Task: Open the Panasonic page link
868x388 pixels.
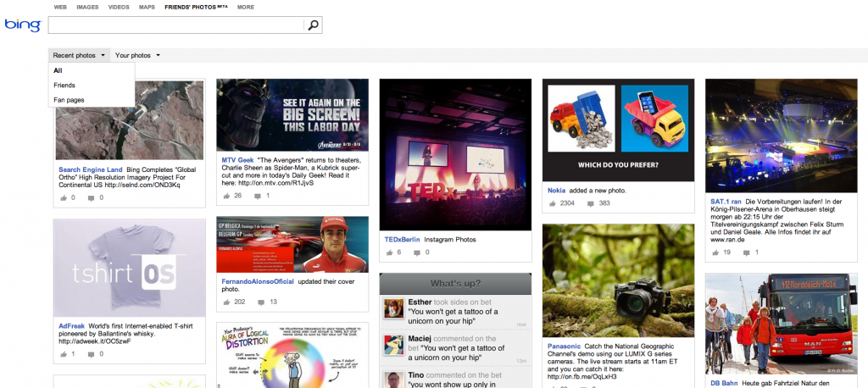Action: pyautogui.click(x=563, y=346)
